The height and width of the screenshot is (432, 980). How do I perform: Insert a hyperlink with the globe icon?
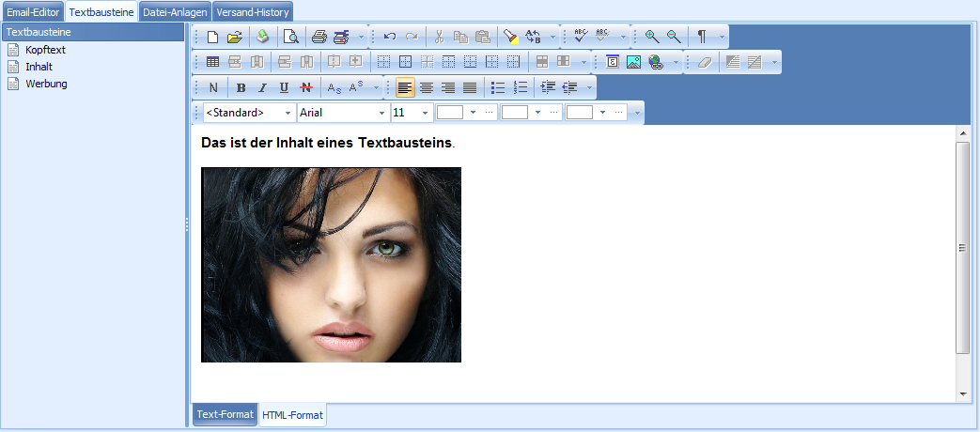pyautogui.click(x=655, y=62)
